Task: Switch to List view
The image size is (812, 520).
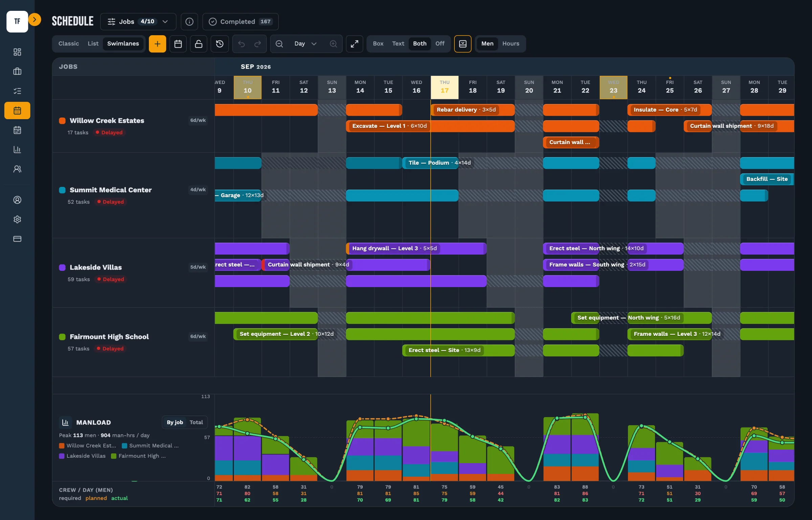Action: [x=93, y=44]
